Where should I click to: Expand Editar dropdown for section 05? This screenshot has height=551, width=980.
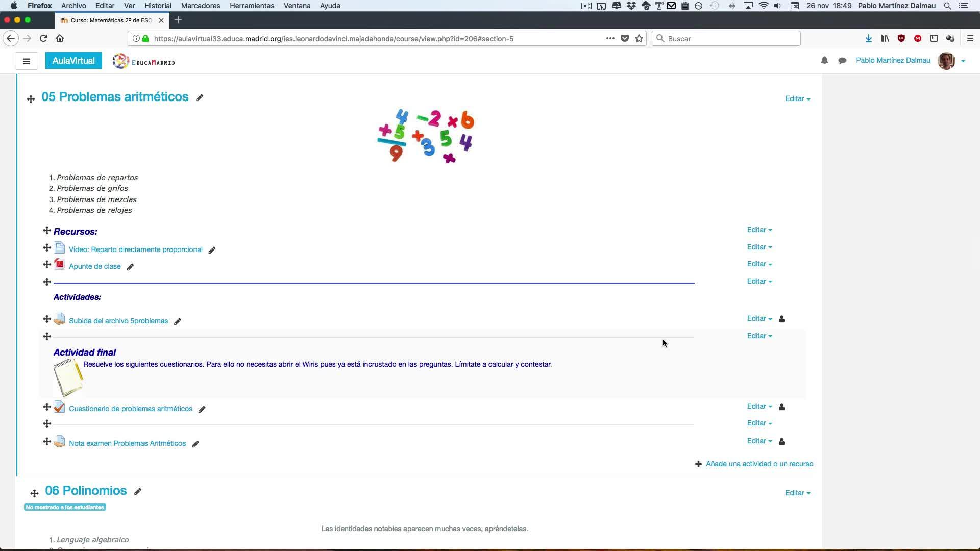(x=797, y=99)
